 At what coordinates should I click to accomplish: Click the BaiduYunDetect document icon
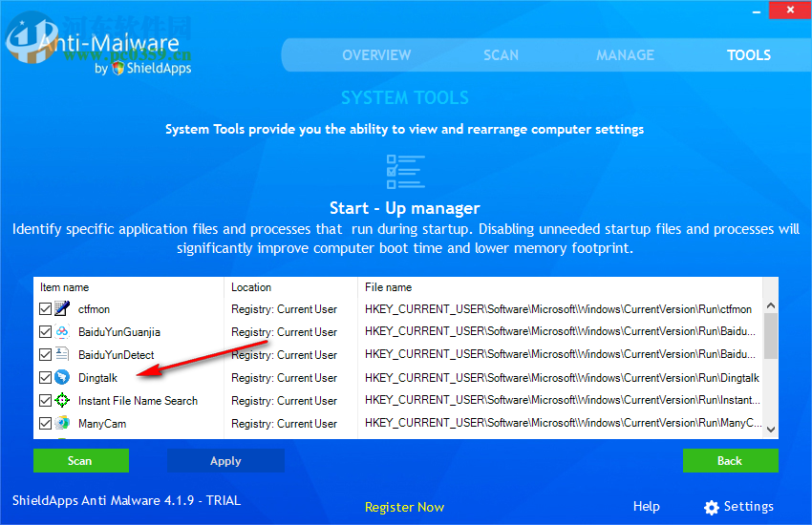point(62,354)
